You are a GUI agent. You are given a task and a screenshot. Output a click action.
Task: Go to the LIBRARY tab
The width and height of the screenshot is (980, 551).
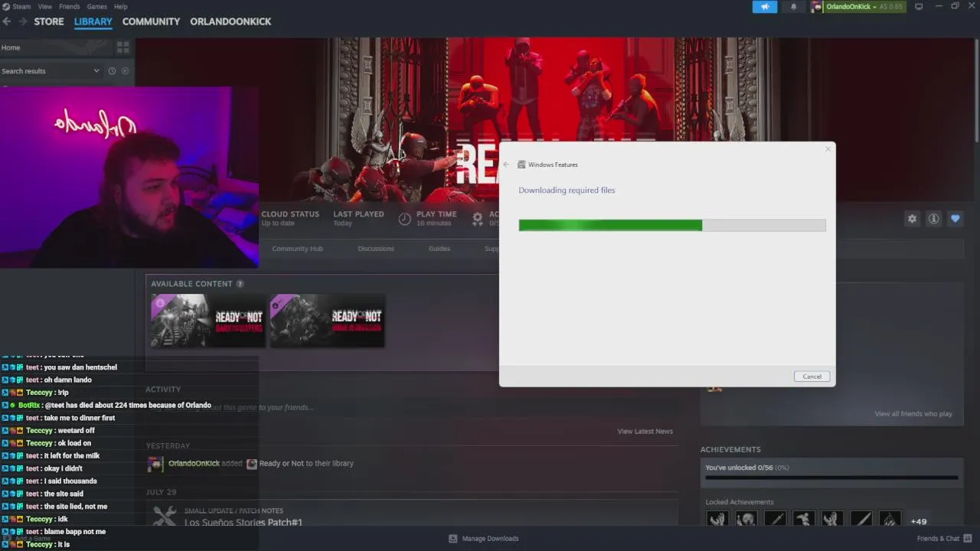pos(93,21)
